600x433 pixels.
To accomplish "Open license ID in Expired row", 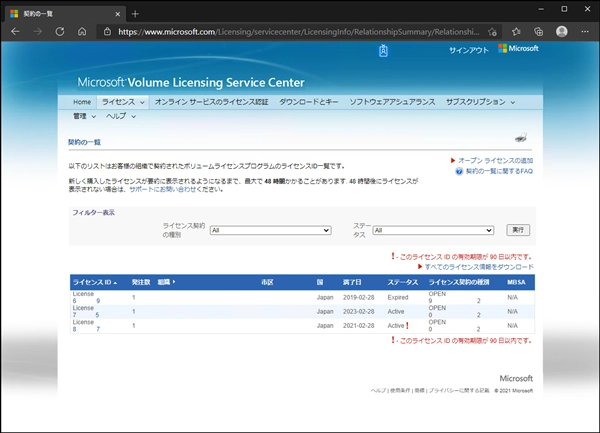I will click(86, 301).
